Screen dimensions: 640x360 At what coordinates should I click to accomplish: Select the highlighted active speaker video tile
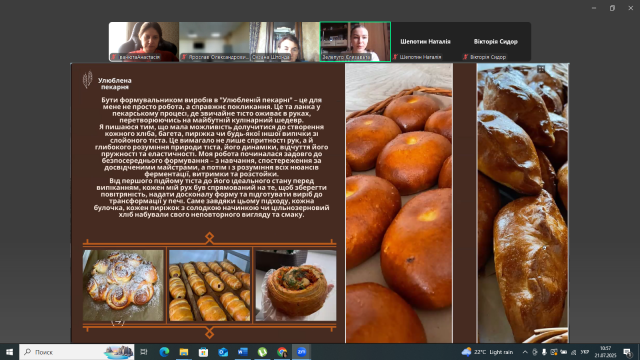pyautogui.click(x=355, y=42)
